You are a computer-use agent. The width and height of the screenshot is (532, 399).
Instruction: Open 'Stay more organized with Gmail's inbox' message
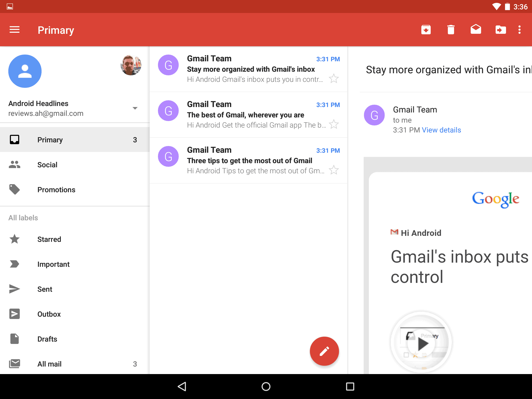(249, 69)
